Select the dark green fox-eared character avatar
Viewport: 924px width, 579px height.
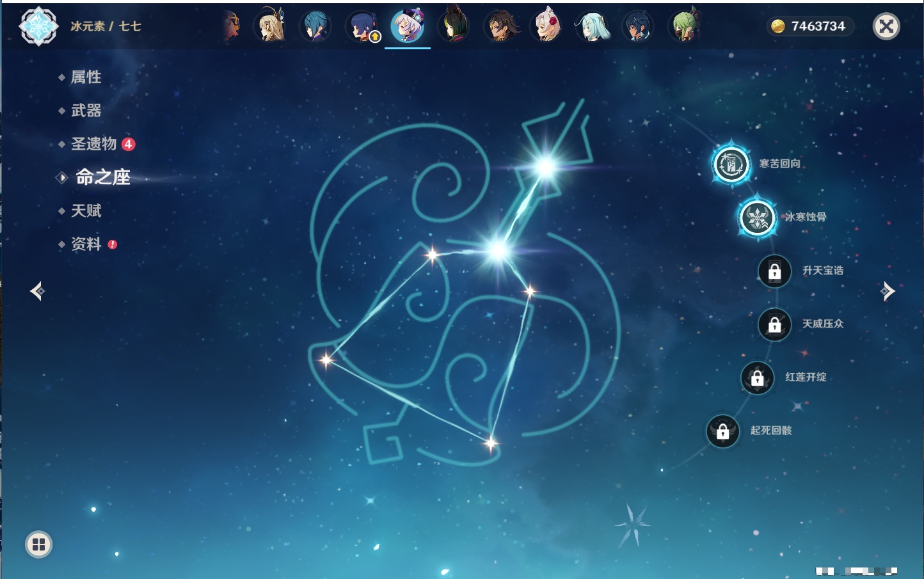(x=454, y=26)
